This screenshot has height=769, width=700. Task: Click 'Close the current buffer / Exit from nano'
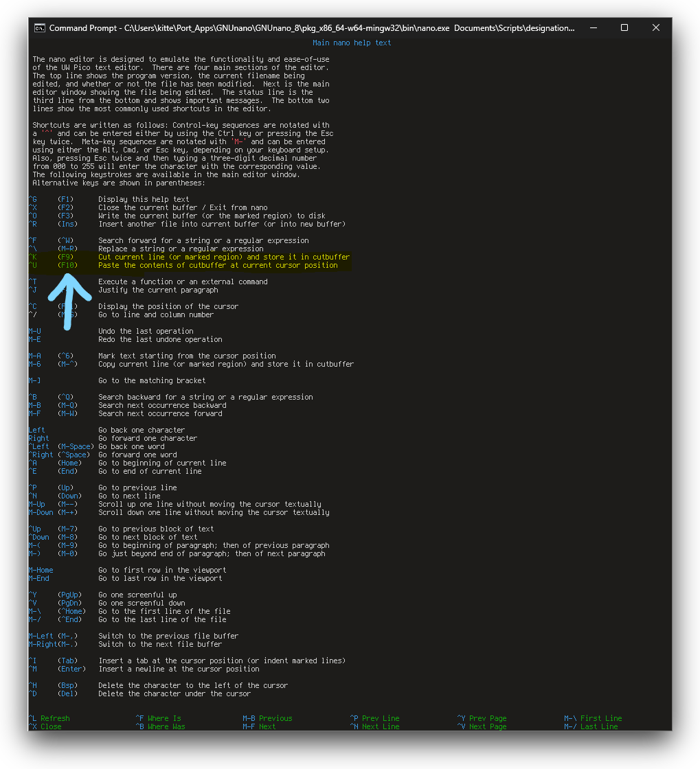(183, 207)
